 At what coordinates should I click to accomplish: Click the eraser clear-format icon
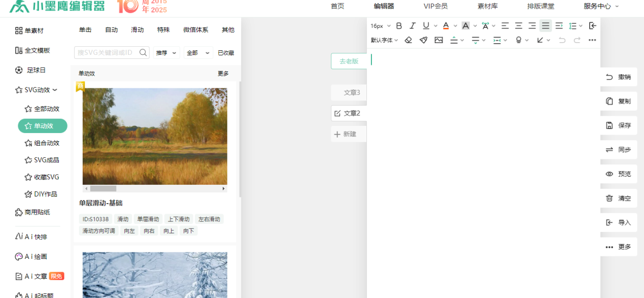[x=409, y=40]
